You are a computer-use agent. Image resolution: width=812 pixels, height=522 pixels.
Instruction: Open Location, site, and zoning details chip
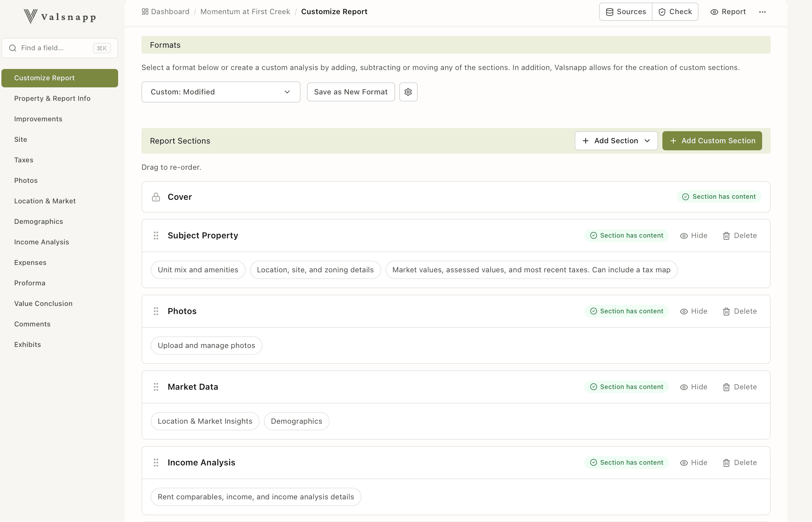coord(315,270)
